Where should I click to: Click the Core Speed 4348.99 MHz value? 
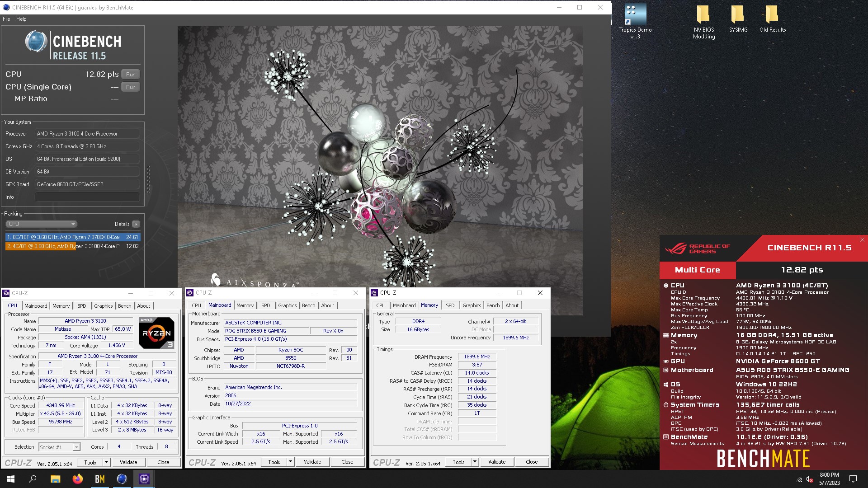click(61, 405)
